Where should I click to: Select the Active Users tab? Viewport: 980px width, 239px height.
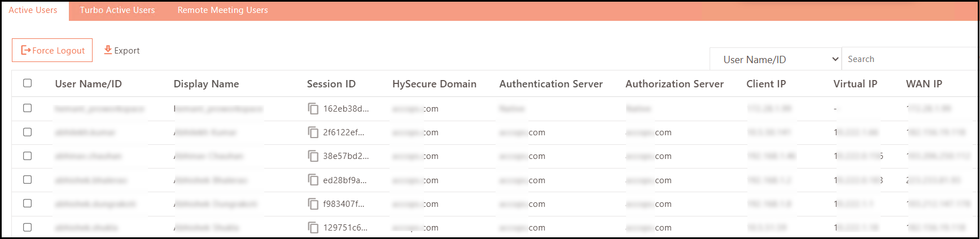[33, 10]
